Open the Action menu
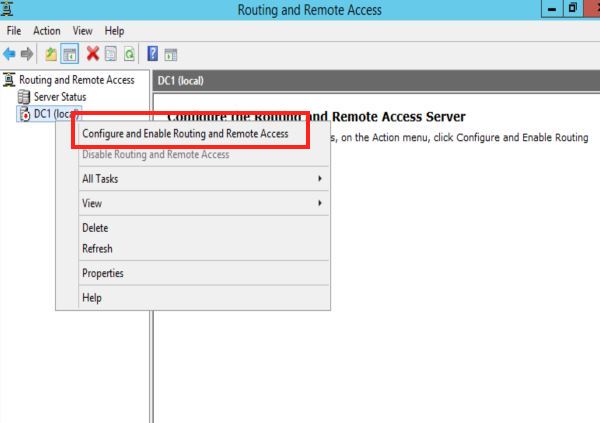The width and height of the screenshot is (600, 423). [x=47, y=31]
